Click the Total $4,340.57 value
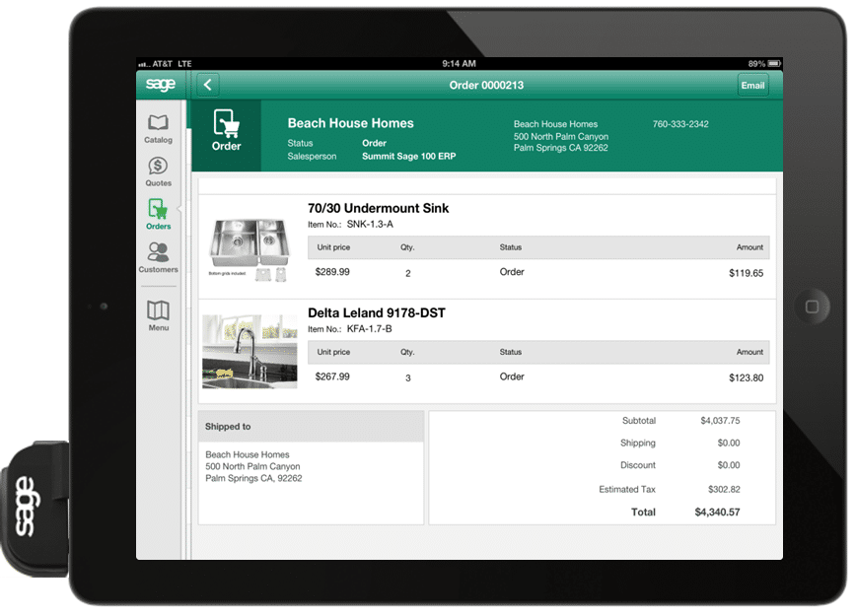Viewport: 856px width, 616px height. point(717,512)
